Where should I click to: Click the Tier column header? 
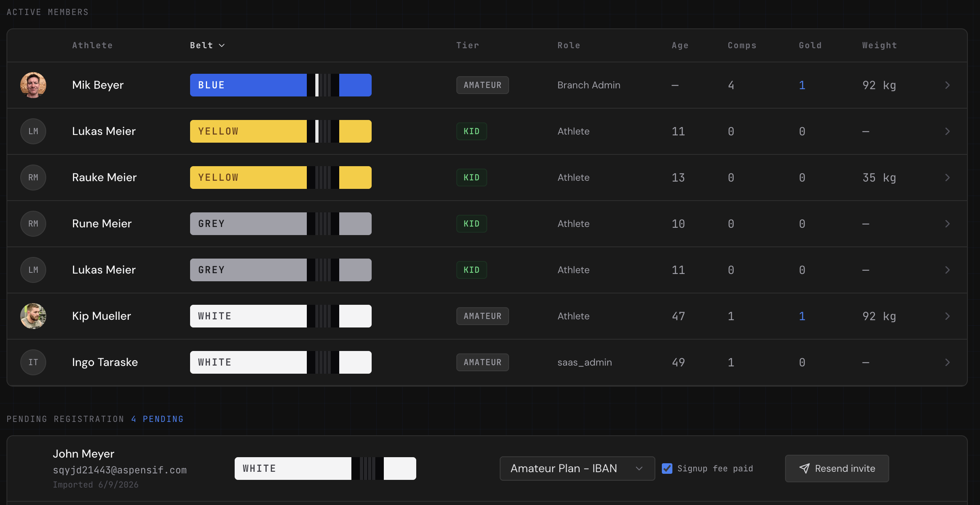[468, 45]
